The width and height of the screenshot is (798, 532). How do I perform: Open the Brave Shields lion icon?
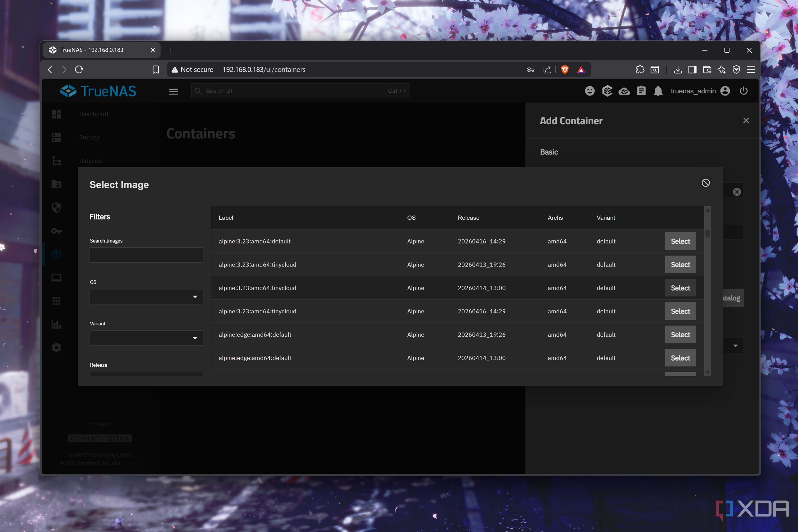pyautogui.click(x=565, y=70)
